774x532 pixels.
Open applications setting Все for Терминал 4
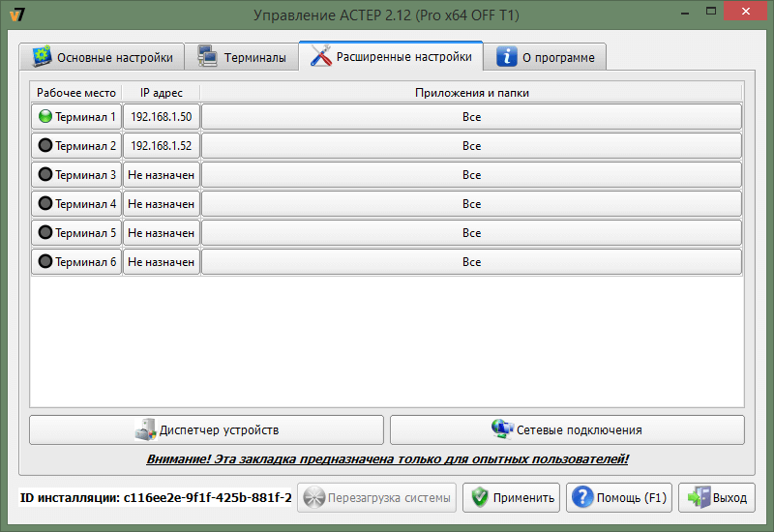471,204
